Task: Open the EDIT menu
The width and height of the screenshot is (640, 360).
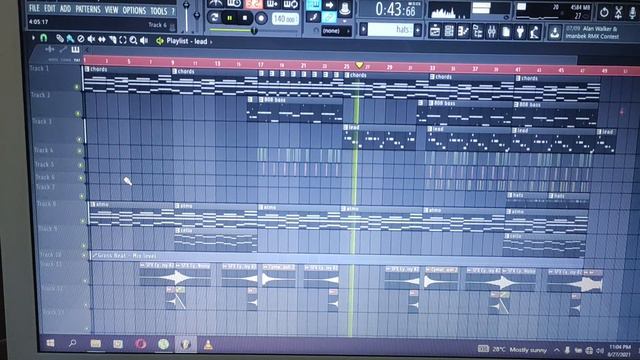Action: pos(49,9)
